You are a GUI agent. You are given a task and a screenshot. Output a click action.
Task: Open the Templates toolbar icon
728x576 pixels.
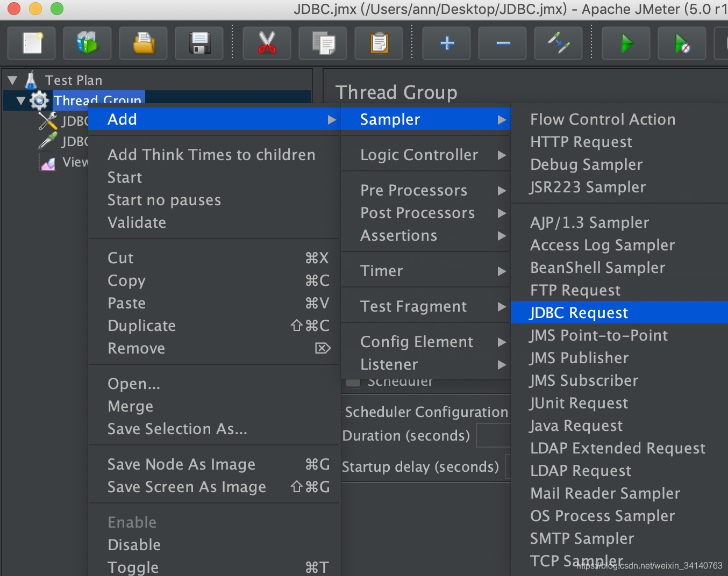87,43
